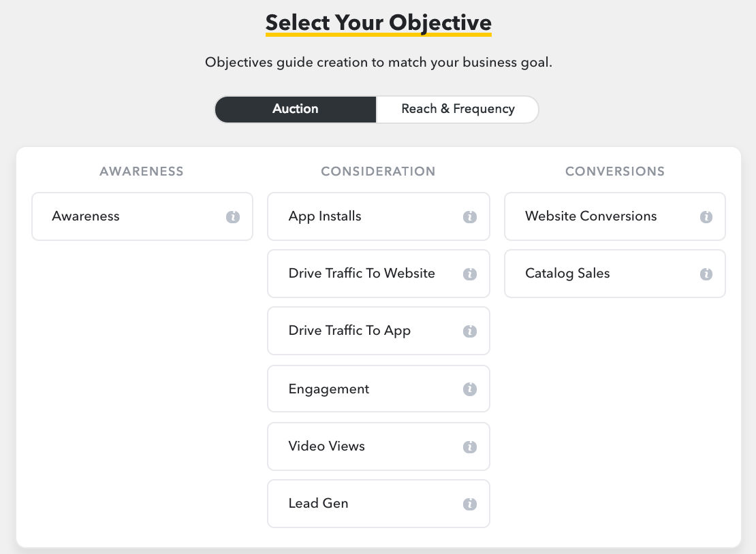This screenshot has height=554, width=756.
Task: Click the info icon next to Awareness
Action: coord(233,217)
